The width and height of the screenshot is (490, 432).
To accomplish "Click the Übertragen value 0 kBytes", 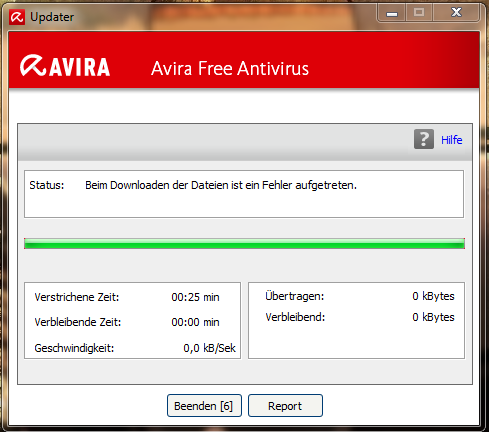I will (x=433, y=296).
